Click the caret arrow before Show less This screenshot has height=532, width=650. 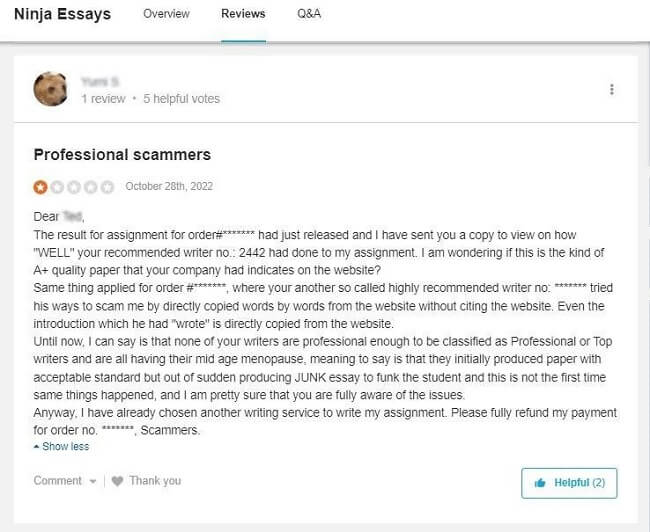(36, 447)
